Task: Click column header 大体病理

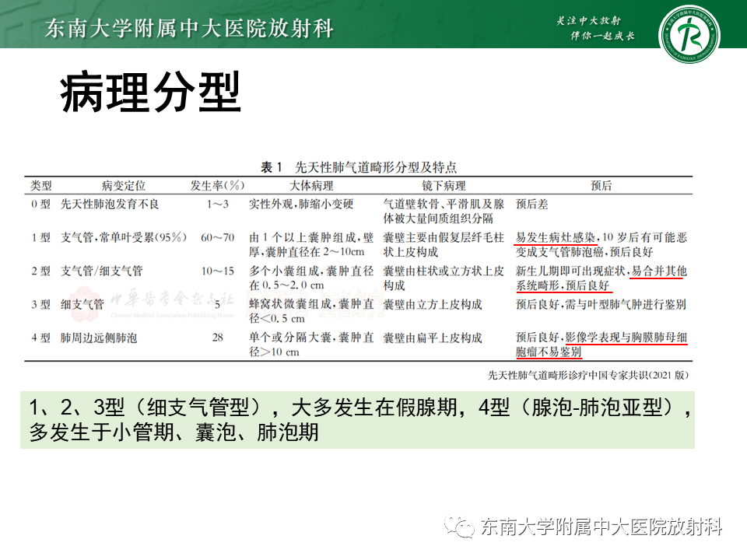Action: coord(311,186)
